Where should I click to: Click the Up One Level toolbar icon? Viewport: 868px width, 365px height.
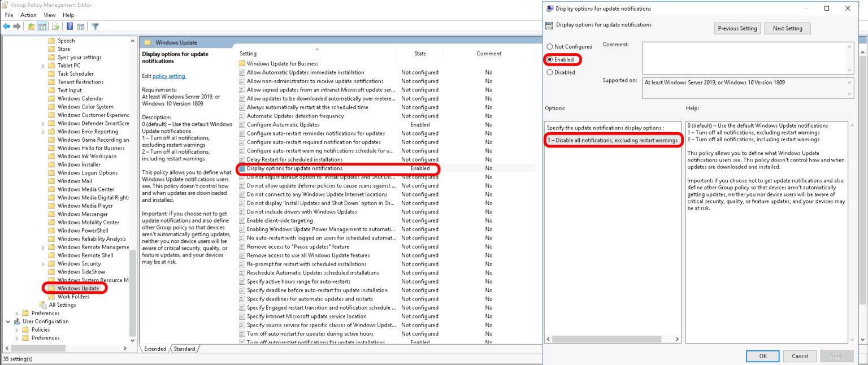point(31,26)
